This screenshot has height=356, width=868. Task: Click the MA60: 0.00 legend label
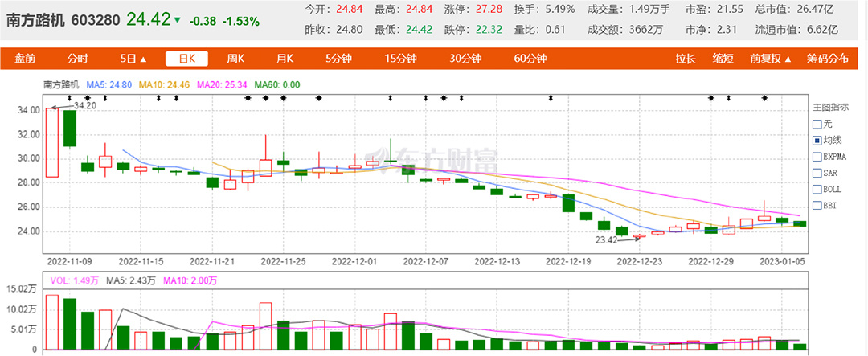click(x=276, y=84)
